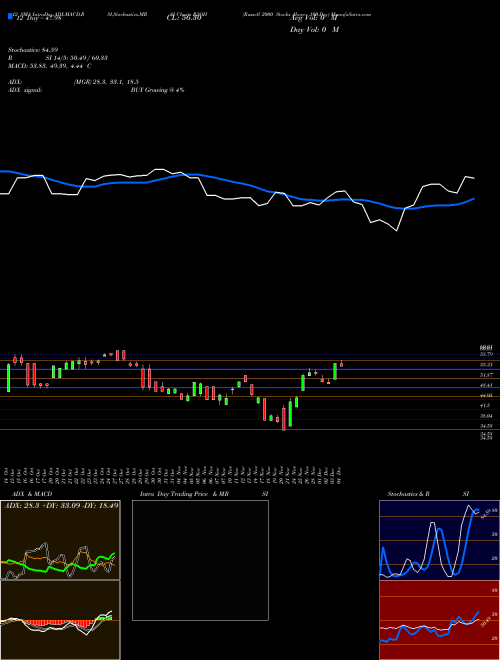Image resolution: width=500 pixels, height=660 pixels.
Task: Select the 'CL: 56.30' closing value
Action: click(184, 19)
